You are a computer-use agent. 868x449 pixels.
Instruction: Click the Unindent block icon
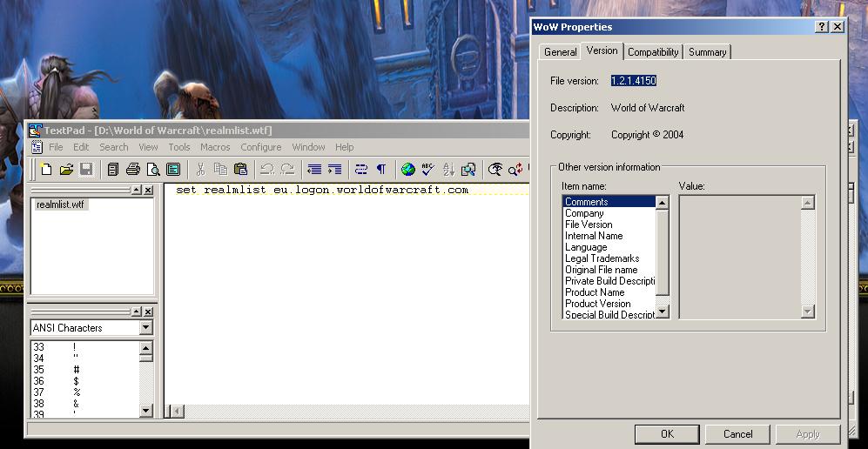[314, 169]
